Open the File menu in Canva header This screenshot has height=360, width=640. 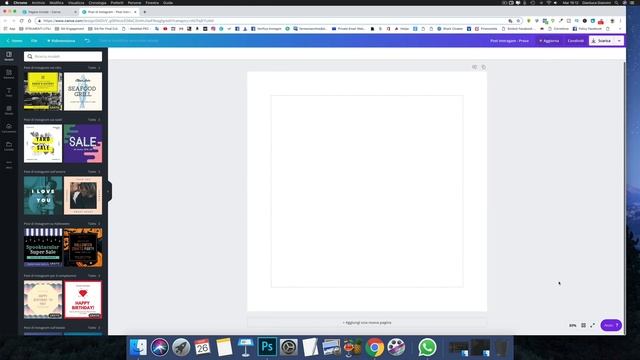(34, 41)
